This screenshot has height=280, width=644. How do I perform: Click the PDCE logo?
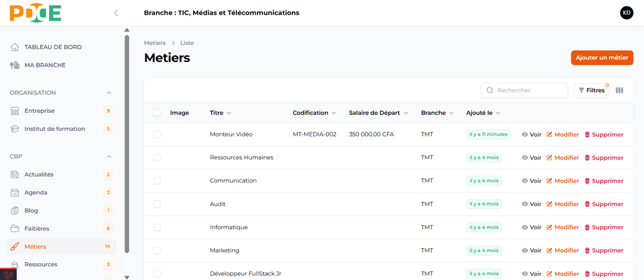(35, 13)
